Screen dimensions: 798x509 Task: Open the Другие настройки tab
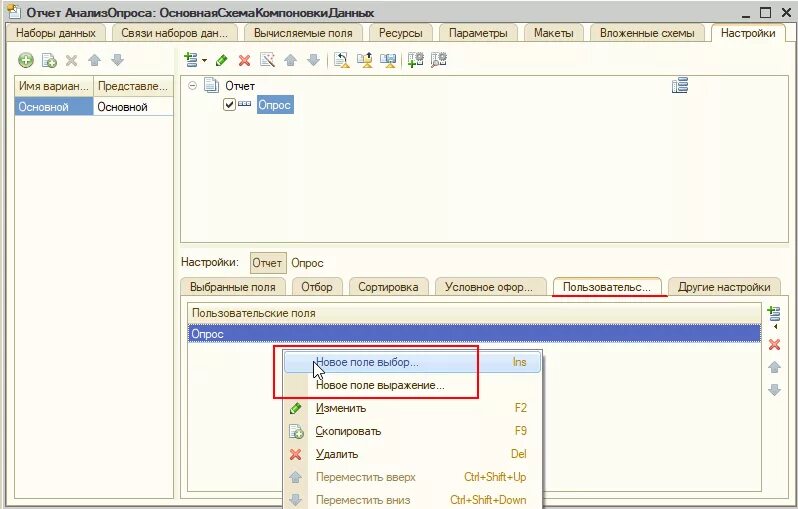point(724,287)
